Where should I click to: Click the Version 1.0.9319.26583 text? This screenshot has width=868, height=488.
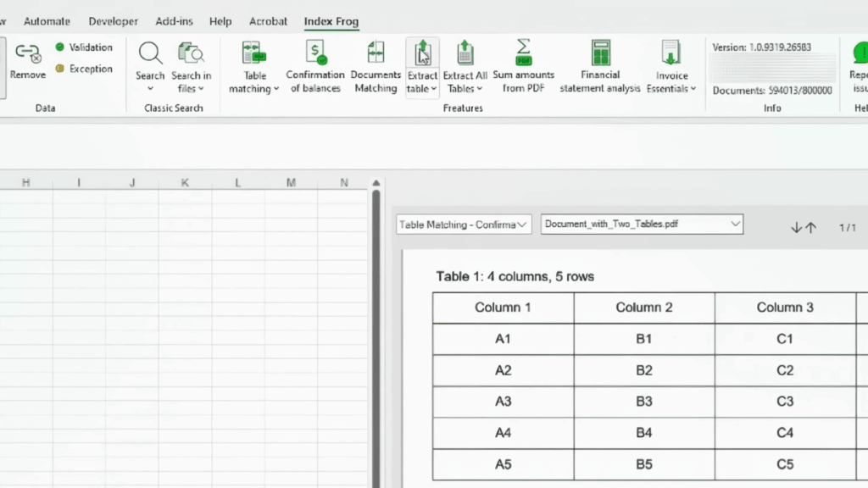(762, 47)
